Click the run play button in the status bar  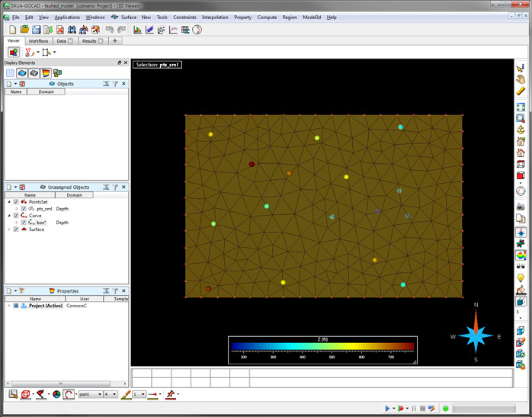click(x=387, y=408)
